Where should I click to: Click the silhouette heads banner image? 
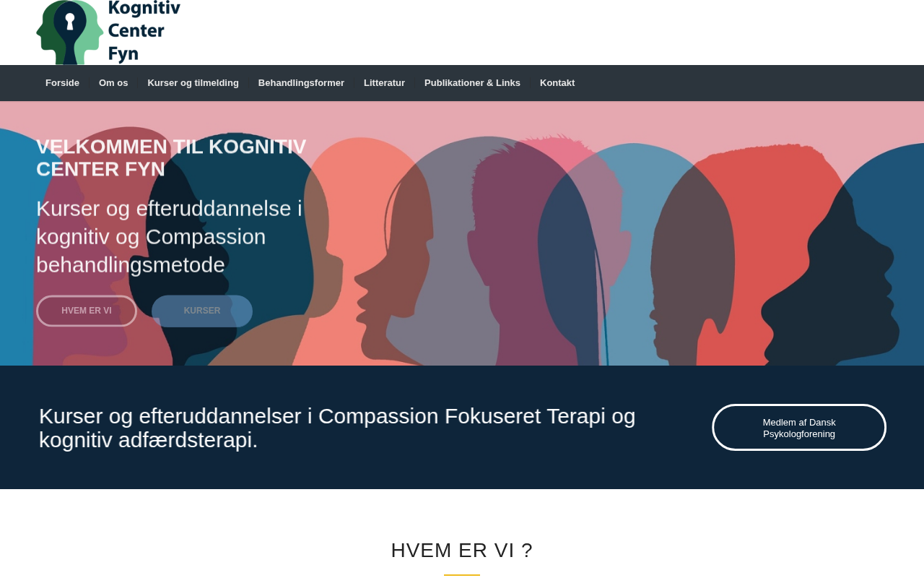pyautogui.click(x=462, y=233)
